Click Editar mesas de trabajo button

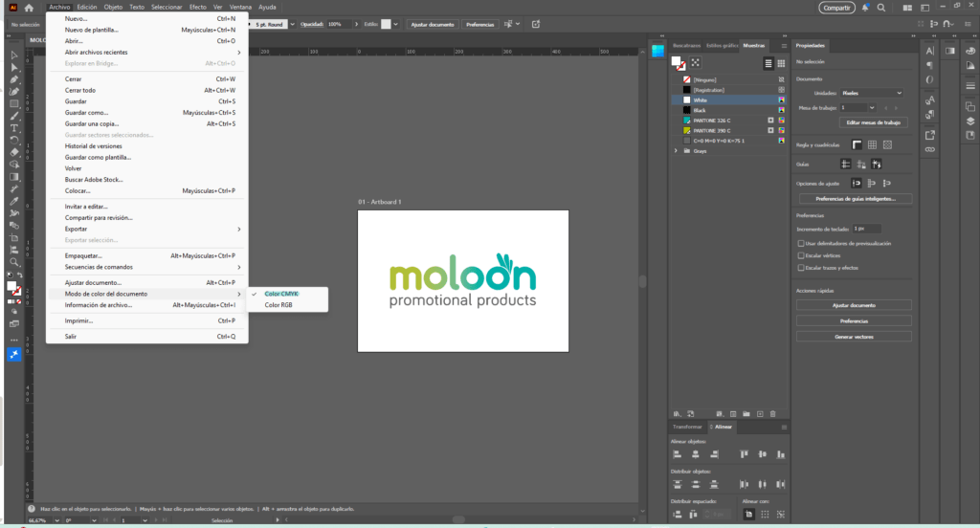pos(873,122)
